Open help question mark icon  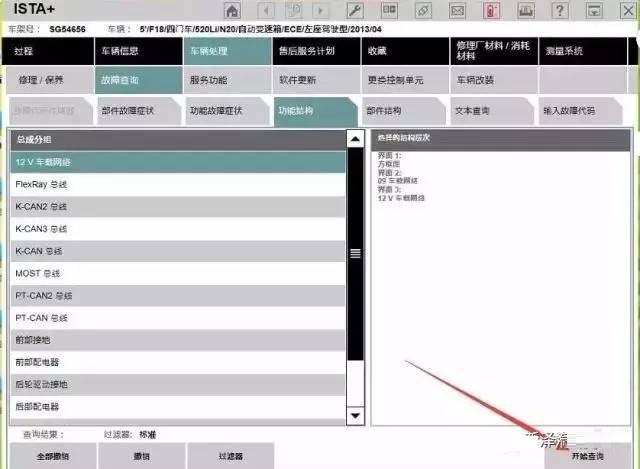[560, 11]
